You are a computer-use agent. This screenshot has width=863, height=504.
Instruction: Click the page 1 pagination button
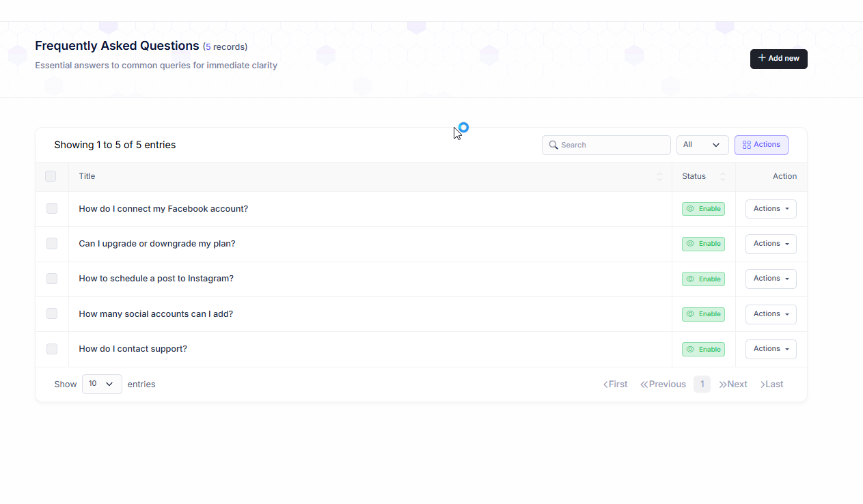pos(702,384)
